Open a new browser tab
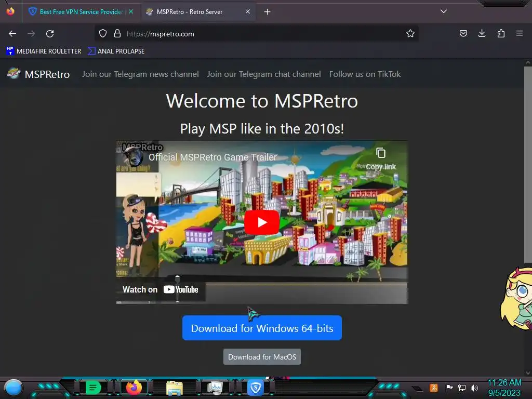The image size is (532, 399). pos(268,12)
